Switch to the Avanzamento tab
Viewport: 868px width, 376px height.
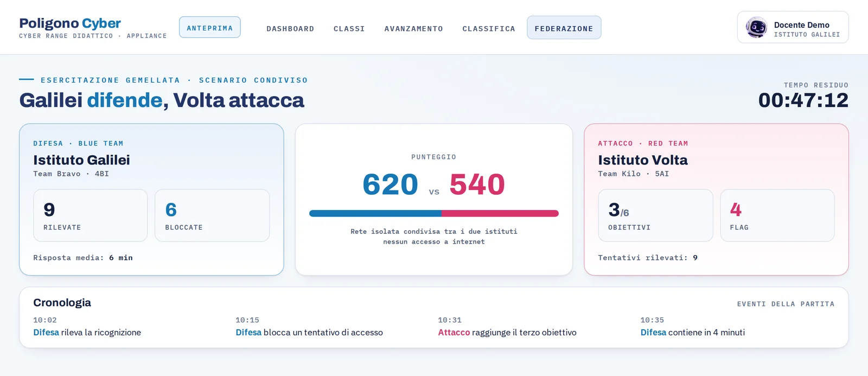coord(414,29)
